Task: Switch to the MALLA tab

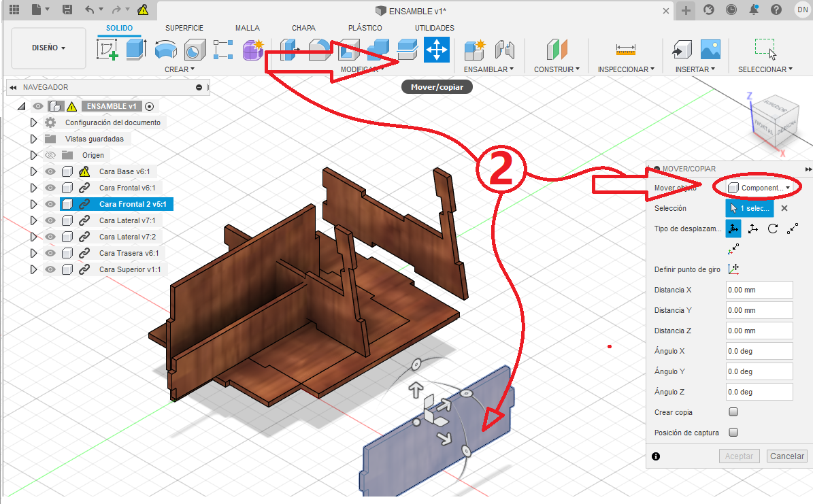Action: pyautogui.click(x=248, y=28)
